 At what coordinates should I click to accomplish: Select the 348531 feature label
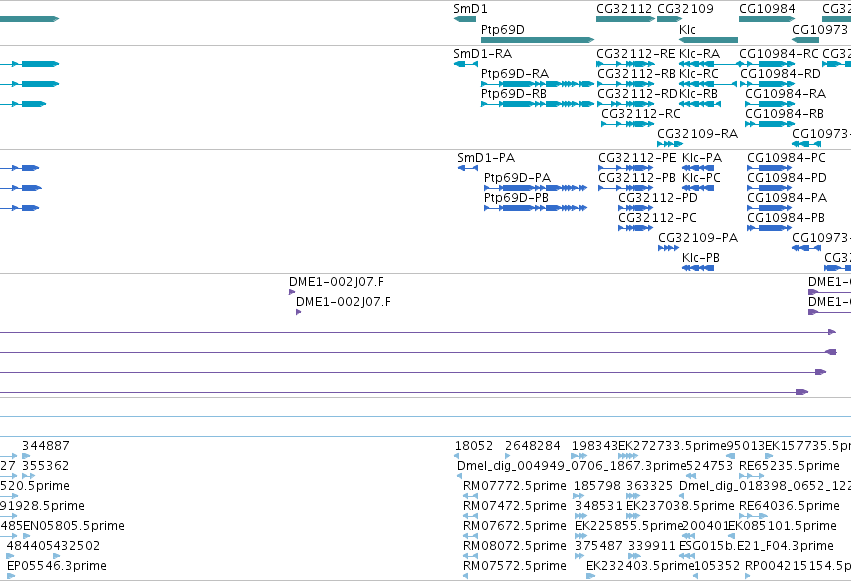click(599, 506)
